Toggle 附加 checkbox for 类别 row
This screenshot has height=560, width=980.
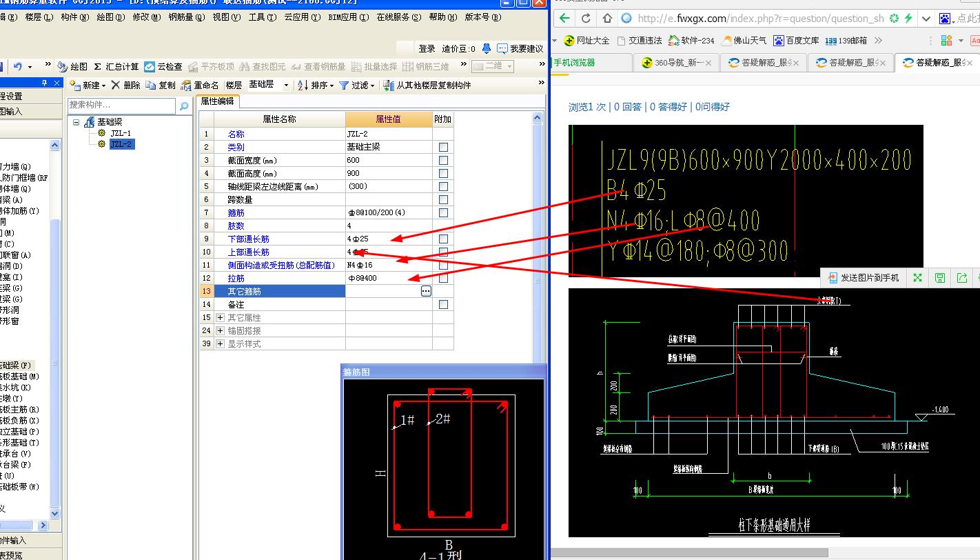coord(443,147)
